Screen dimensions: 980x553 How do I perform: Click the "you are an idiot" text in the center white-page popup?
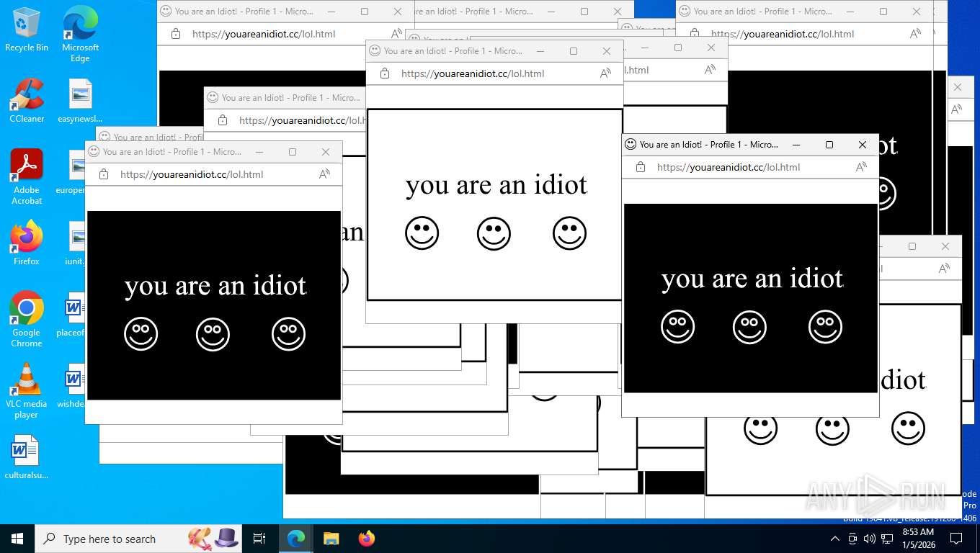[x=496, y=185]
